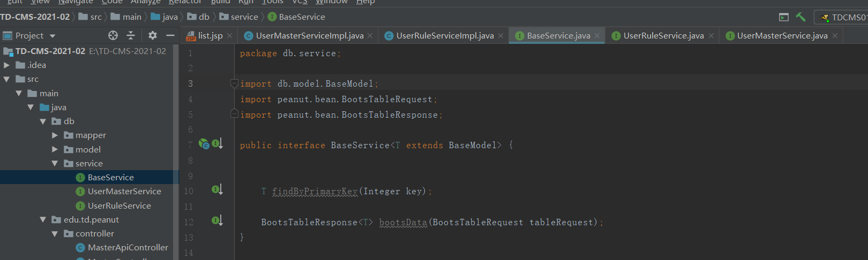Open the Help menu
This screenshot has width=868, height=260.
pyautogui.click(x=365, y=2)
